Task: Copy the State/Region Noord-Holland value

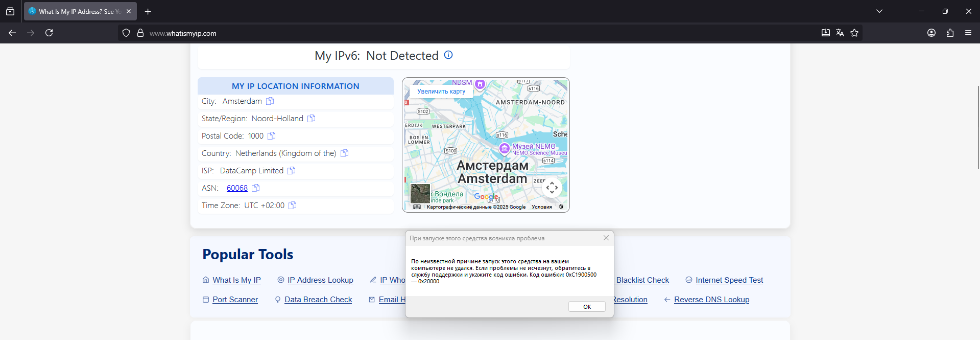Action: coord(312,118)
